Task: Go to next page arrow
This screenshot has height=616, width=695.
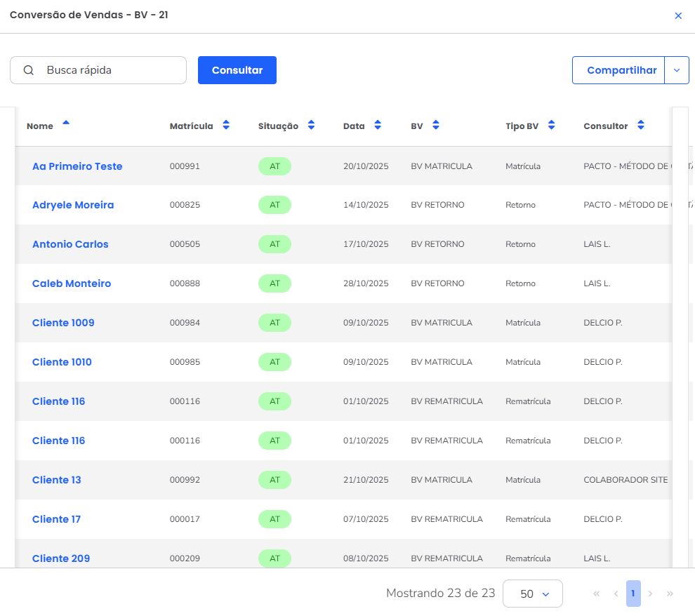Action: click(x=651, y=594)
